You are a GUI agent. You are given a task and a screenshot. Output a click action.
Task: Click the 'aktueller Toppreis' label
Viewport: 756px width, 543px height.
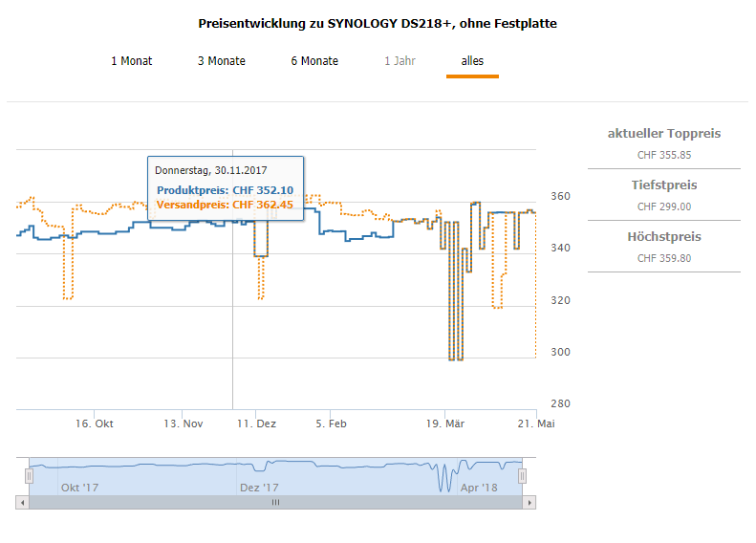tap(664, 134)
